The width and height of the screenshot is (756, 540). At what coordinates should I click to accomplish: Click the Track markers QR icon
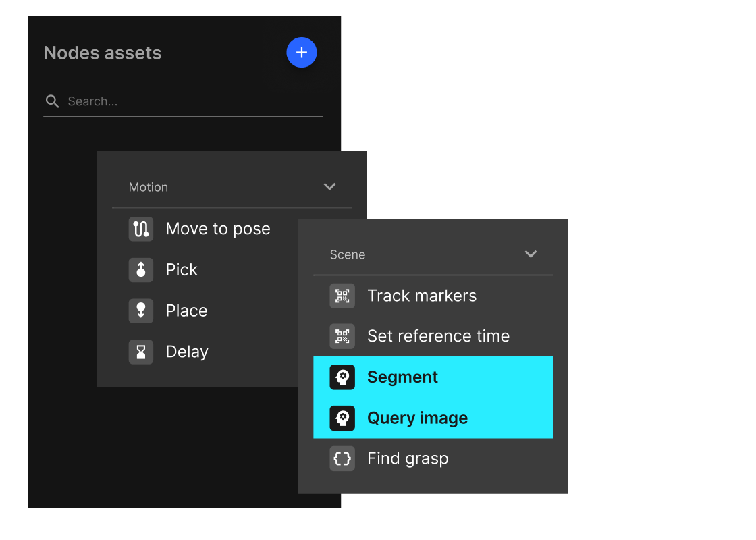pyautogui.click(x=342, y=296)
